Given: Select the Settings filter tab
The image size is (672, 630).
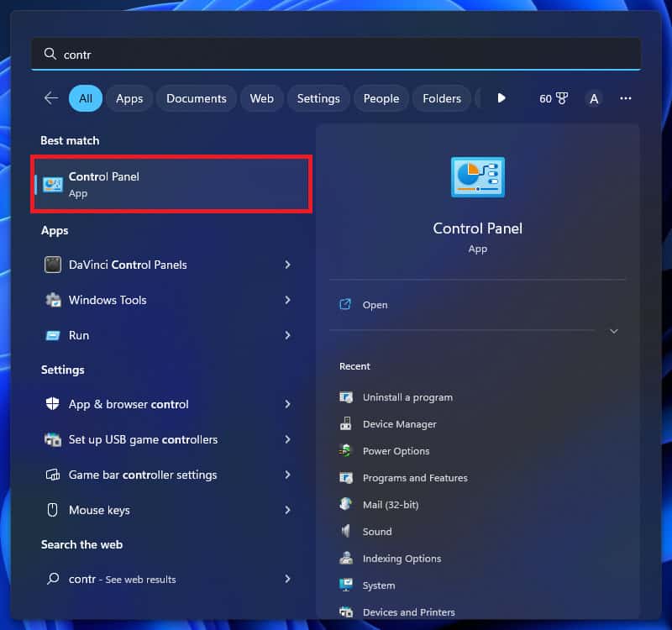Looking at the screenshot, I should click(x=318, y=98).
